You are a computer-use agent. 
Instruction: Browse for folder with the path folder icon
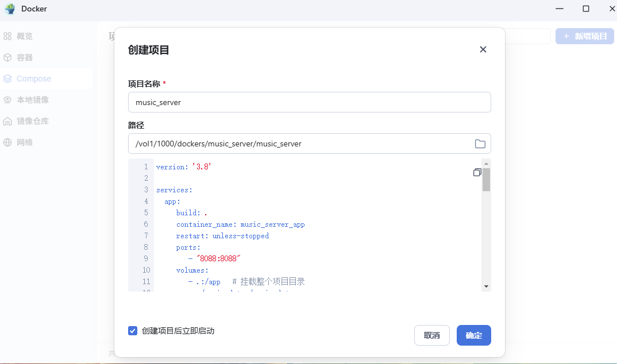(x=480, y=144)
